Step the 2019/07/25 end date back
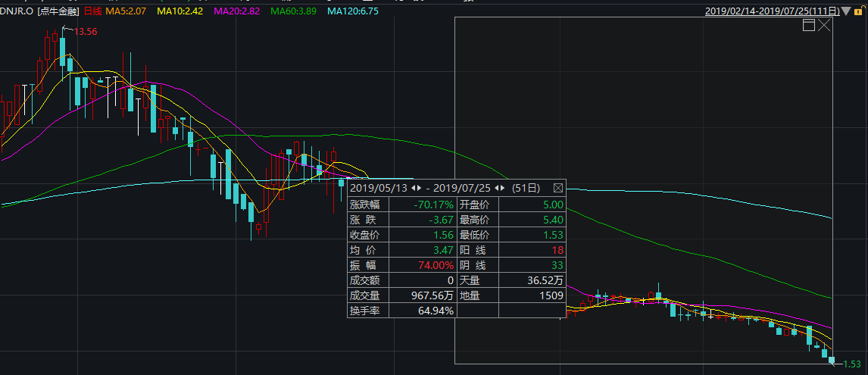868x375 pixels. click(497, 189)
